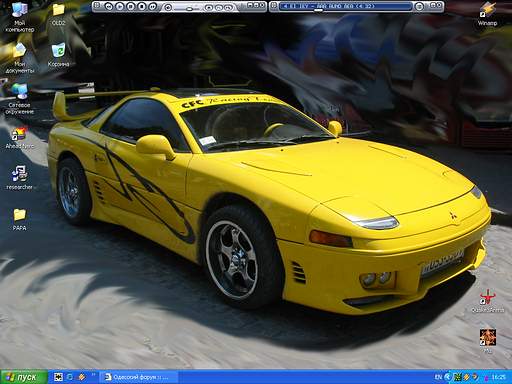
Task: Select the Ahead Nero shortcut icon
Action: click(x=19, y=138)
